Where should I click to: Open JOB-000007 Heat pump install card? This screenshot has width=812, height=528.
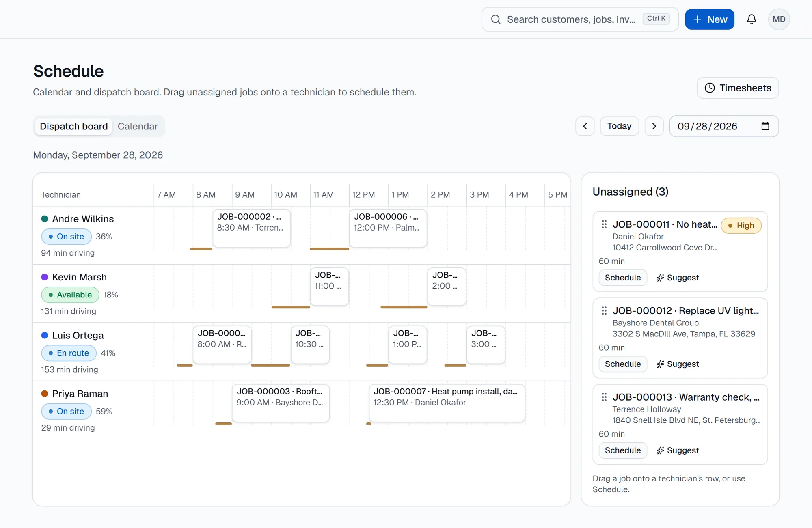(447, 403)
